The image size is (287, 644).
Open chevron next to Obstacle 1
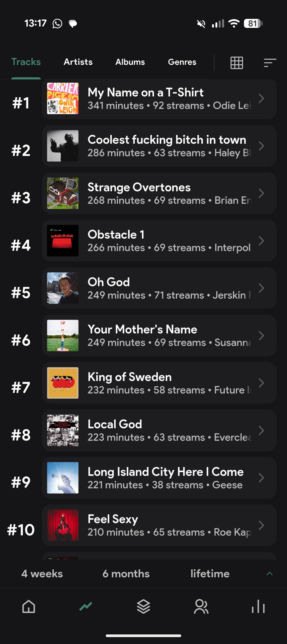pyautogui.click(x=261, y=241)
